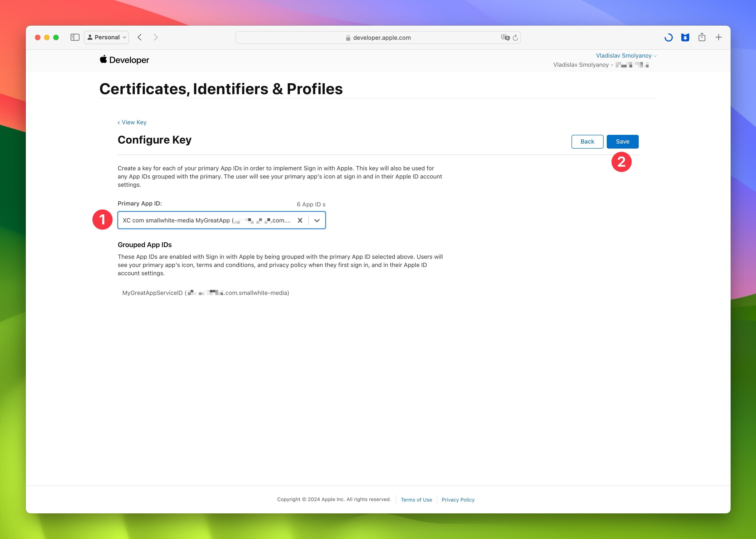Click the translate icon in address bar
The width and height of the screenshot is (756, 539).
(505, 37)
